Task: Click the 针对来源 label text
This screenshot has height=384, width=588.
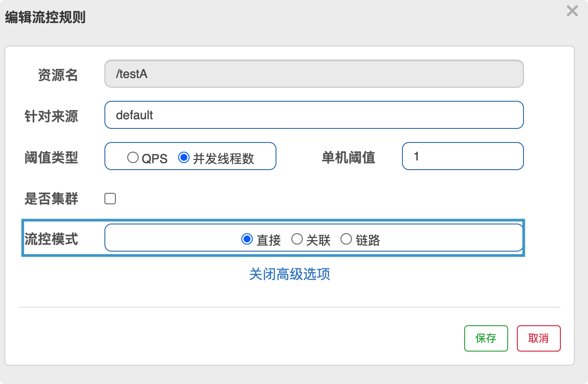Action: [51, 116]
